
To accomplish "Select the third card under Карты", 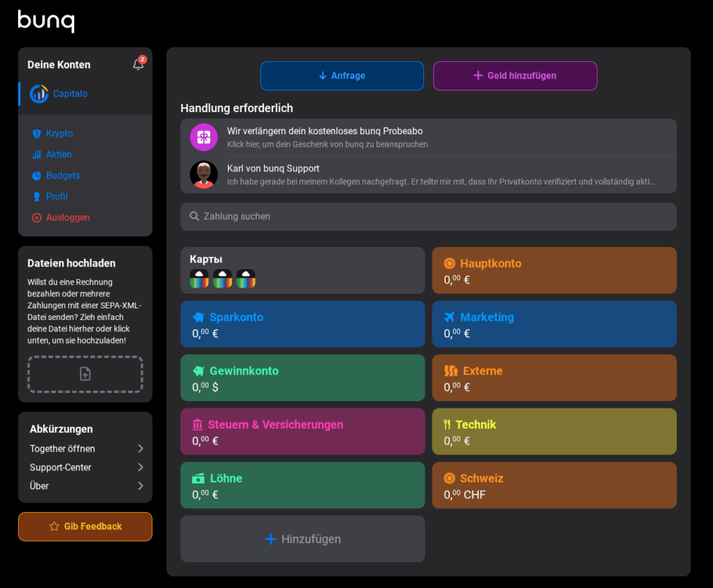I will coord(246,278).
